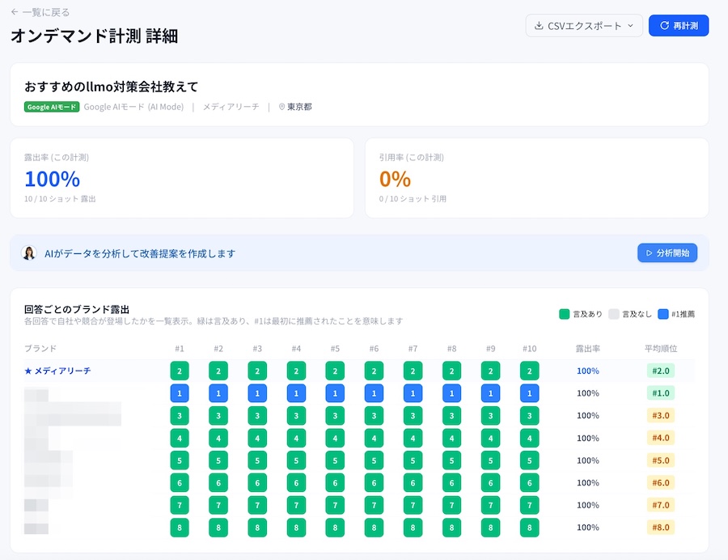Click the star icon beside メディアリーチ
728x560 pixels.
click(28, 371)
